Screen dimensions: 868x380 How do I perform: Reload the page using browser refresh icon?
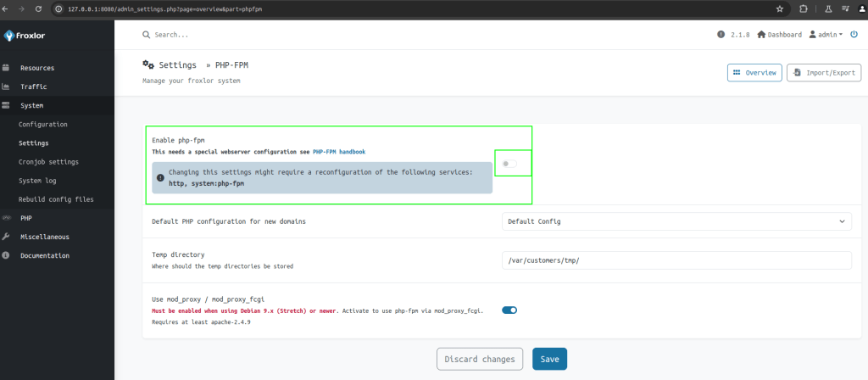[43, 8]
